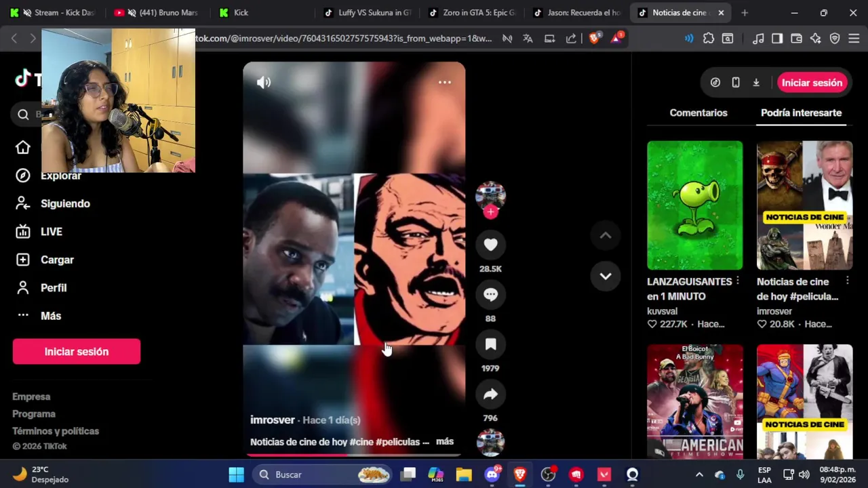Open the Windows Start menu
This screenshot has height=488, width=868.
click(236, 474)
